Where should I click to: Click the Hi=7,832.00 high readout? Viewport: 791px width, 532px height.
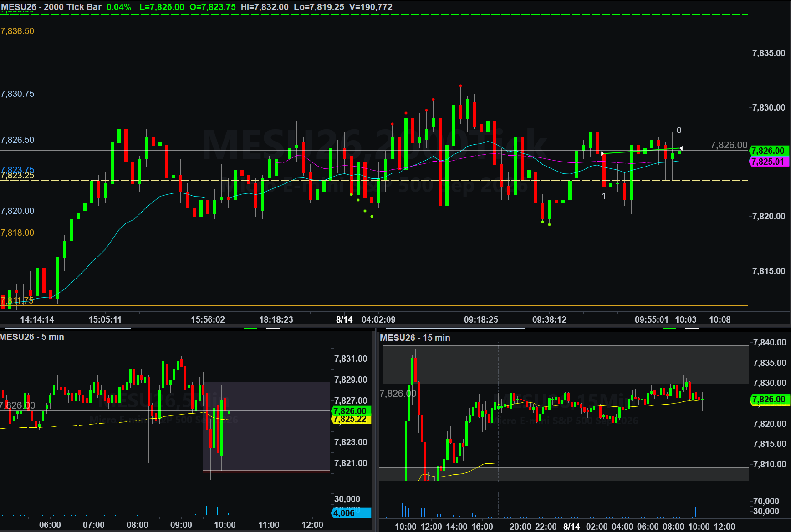point(265,7)
